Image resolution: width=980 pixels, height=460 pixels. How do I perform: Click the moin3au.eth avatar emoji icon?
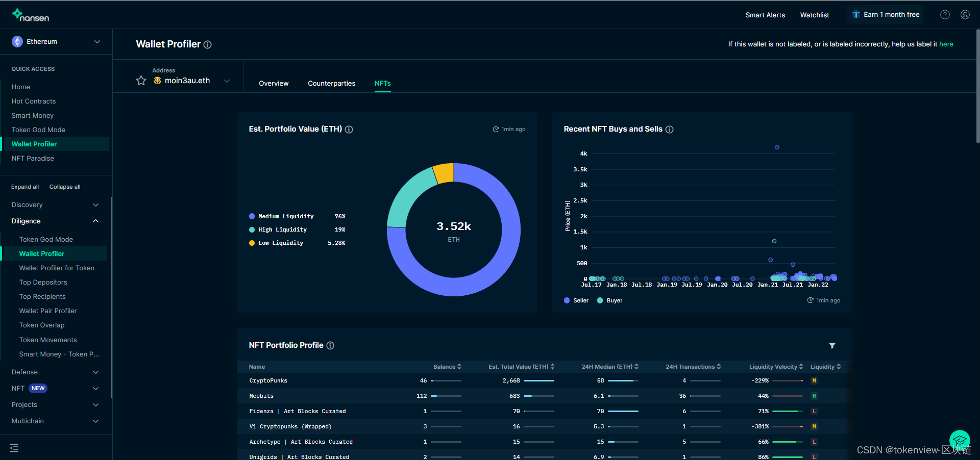tap(157, 81)
